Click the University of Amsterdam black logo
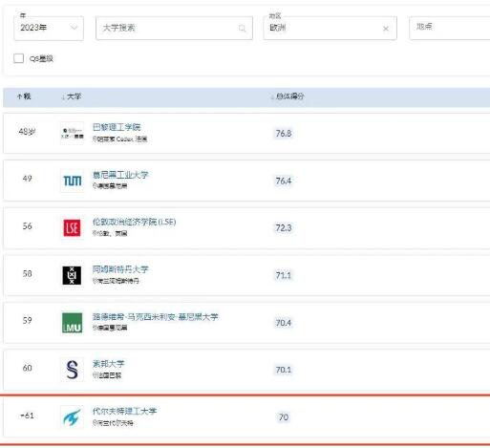490x448 pixels. [x=72, y=275]
